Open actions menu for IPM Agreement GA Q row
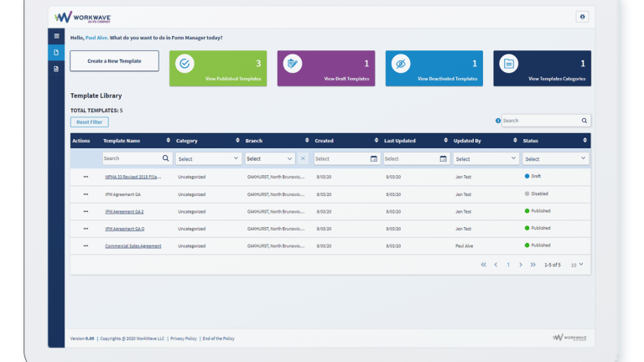 [86, 229]
